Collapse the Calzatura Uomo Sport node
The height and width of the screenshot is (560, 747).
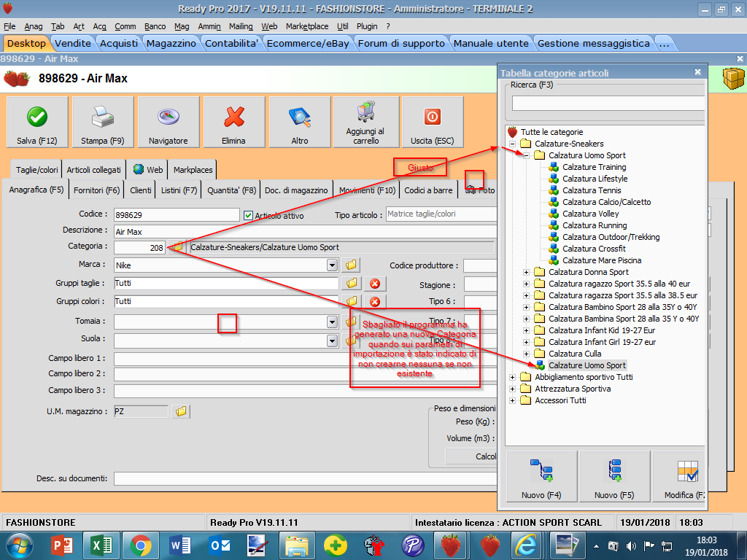click(x=526, y=156)
